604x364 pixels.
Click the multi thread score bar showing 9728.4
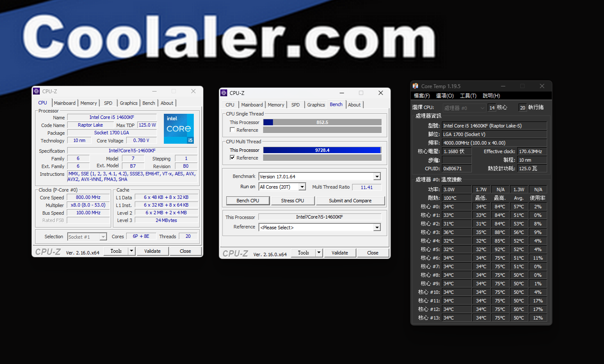(x=322, y=150)
